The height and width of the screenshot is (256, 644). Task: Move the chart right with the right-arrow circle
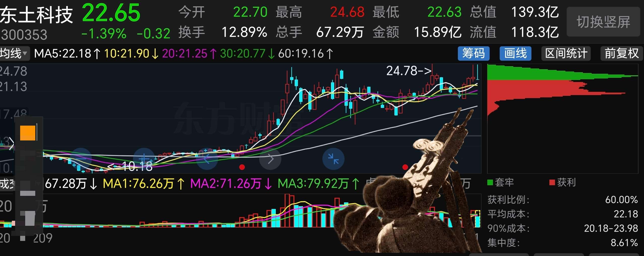coord(270,159)
